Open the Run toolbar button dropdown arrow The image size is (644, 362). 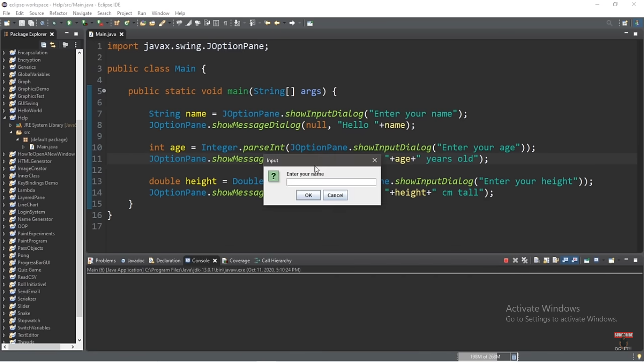click(x=76, y=23)
